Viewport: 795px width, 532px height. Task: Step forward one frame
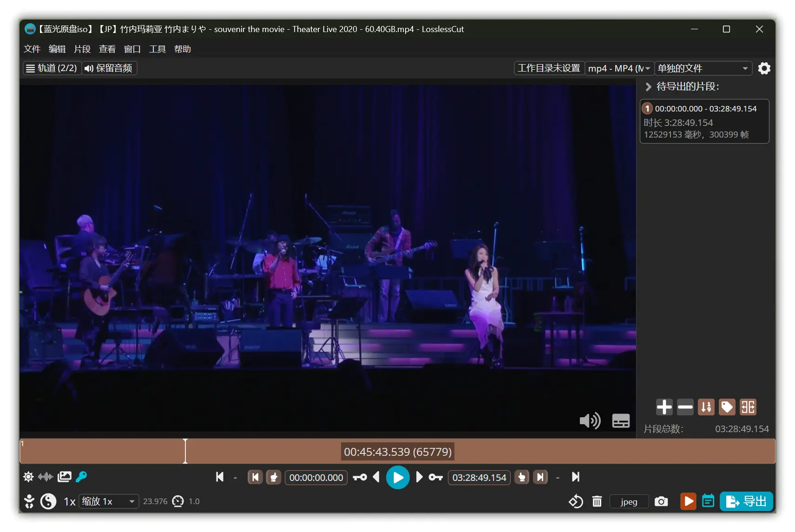(x=419, y=477)
